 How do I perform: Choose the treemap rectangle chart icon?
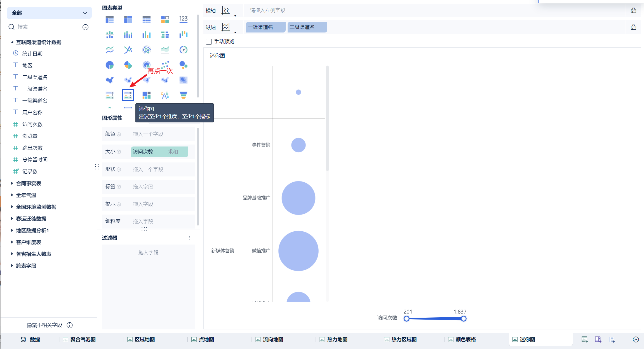pos(147,95)
